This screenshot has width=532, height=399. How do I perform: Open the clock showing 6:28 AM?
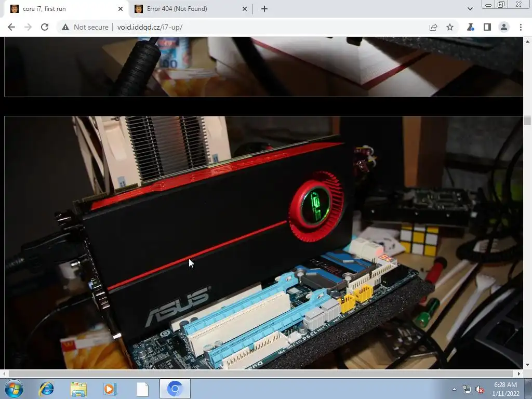(x=506, y=389)
